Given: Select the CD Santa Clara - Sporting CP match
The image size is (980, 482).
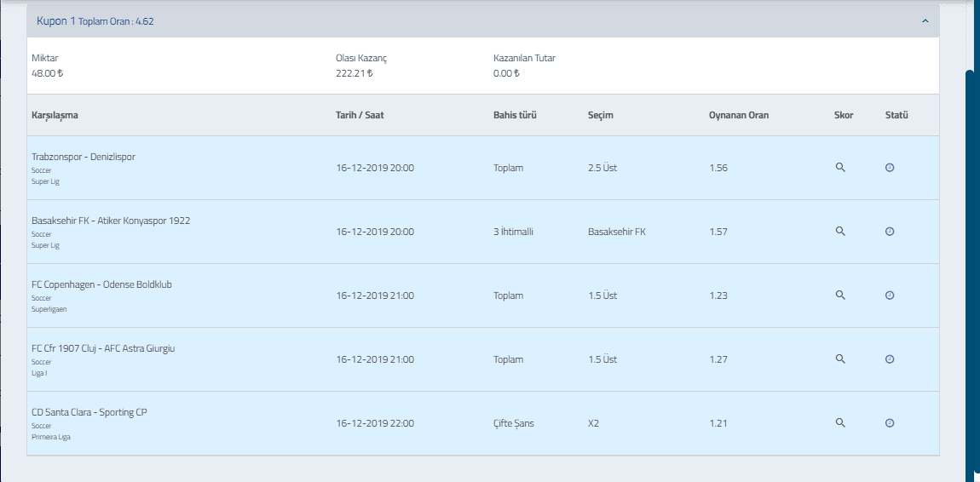Looking at the screenshot, I should point(89,412).
